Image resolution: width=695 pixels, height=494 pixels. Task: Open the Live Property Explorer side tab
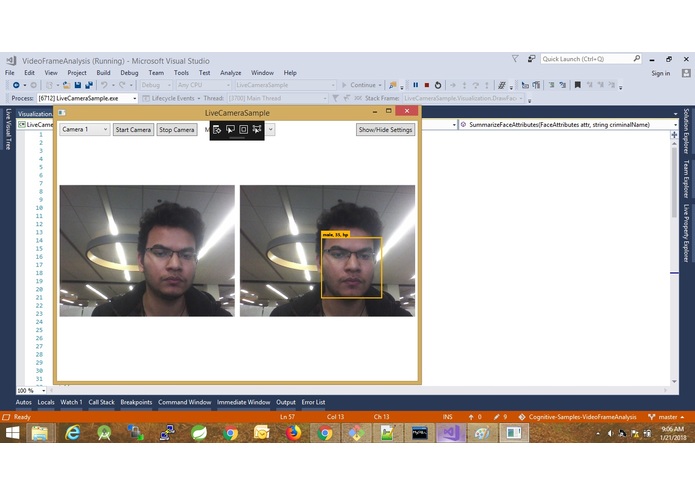pyautogui.click(x=686, y=233)
